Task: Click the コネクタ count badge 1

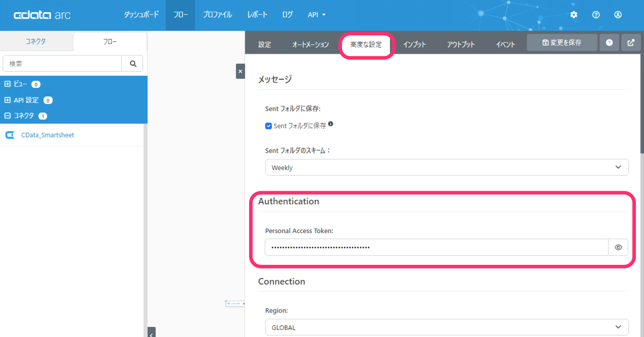Action: pos(42,116)
